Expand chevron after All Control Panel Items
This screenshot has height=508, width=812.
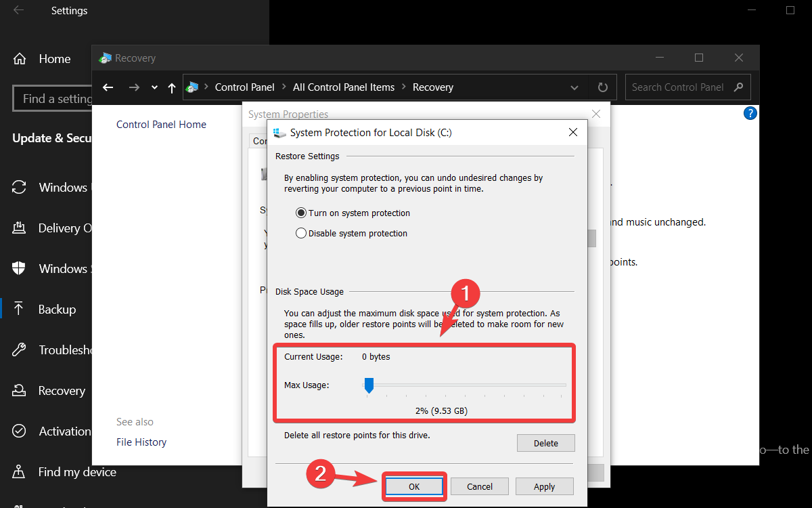pos(404,87)
